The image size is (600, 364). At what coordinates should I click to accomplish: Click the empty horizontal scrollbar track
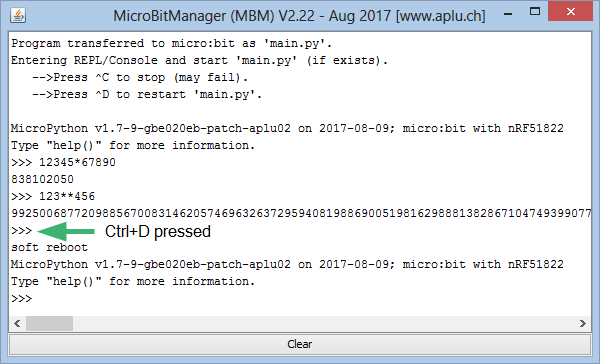tap(324, 323)
